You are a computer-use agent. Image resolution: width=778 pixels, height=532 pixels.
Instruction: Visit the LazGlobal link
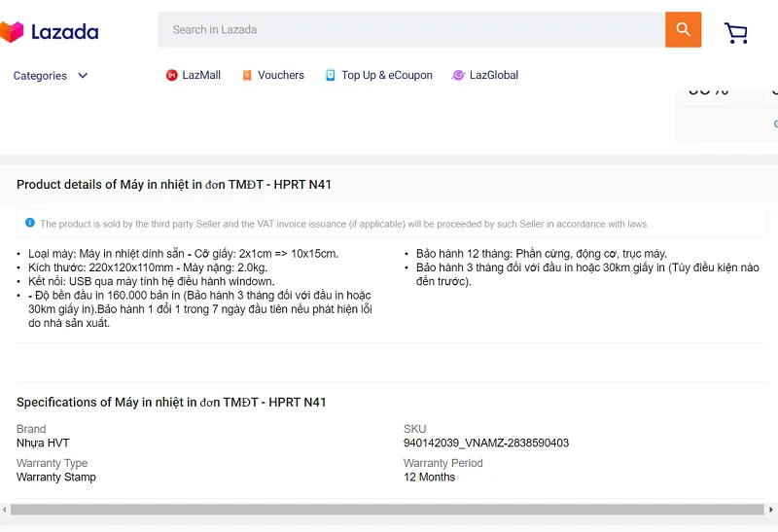tap(494, 75)
